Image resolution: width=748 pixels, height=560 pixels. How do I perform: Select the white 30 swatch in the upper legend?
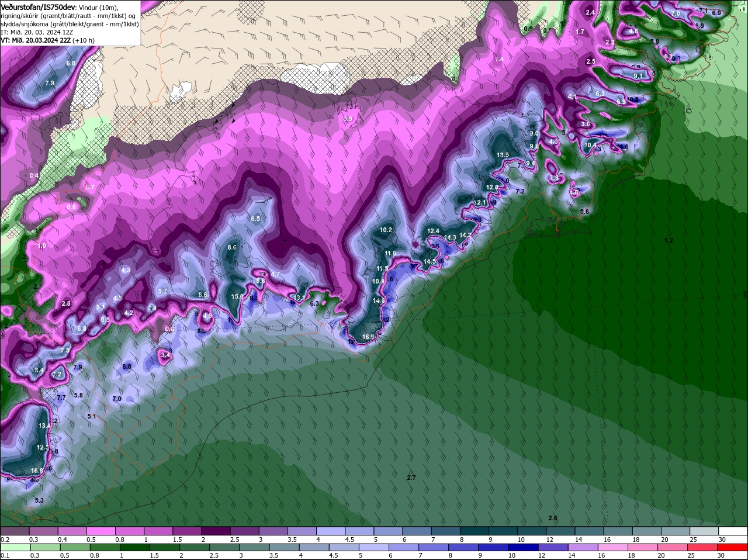pos(733,531)
